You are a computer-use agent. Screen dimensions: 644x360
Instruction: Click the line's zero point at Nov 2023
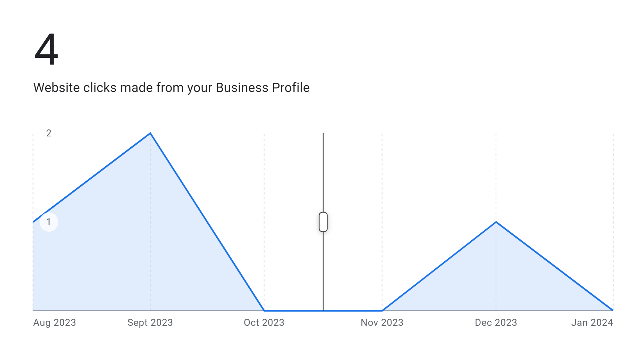point(382,311)
